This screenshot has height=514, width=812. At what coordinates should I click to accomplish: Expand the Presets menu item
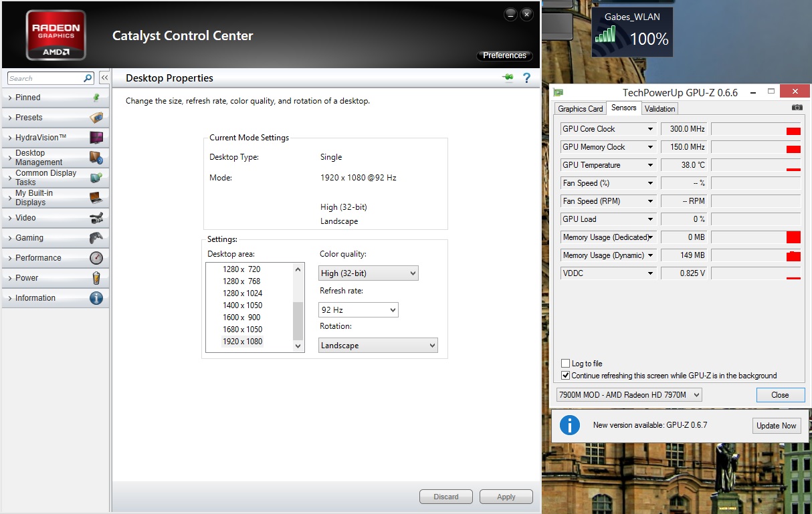tap(56, 118)
